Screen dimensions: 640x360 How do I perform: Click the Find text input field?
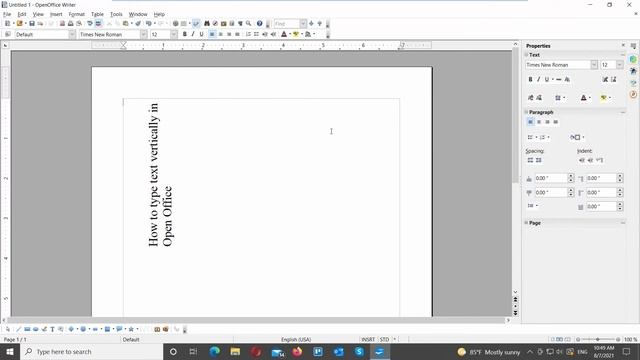(287, 24)
